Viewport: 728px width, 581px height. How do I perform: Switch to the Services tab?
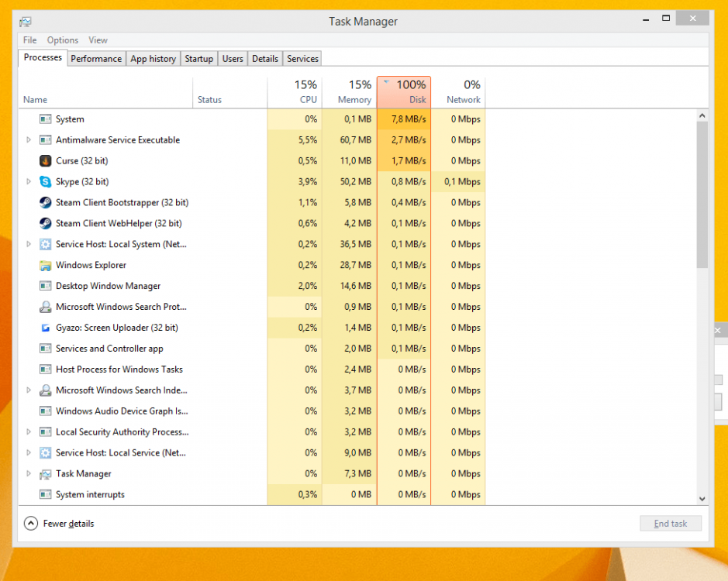[x=302, y=59]
